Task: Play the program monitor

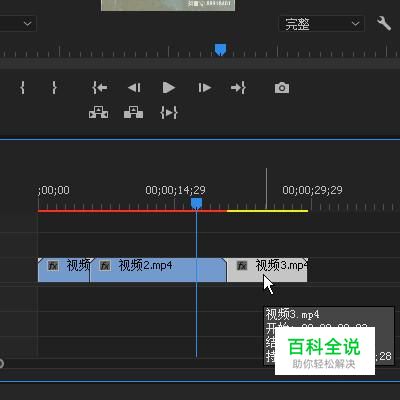Action: click(169, 88)
